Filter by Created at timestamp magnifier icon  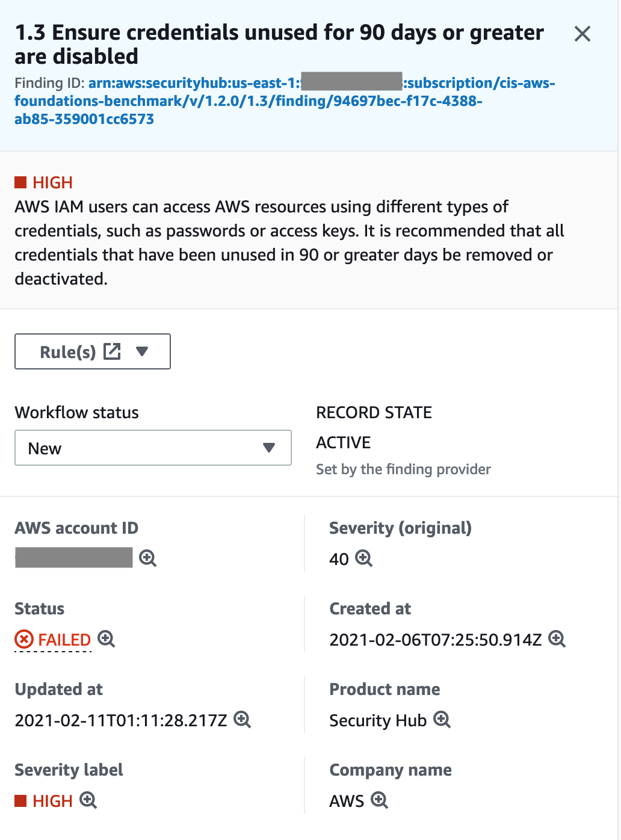click(x=557, y=640)
